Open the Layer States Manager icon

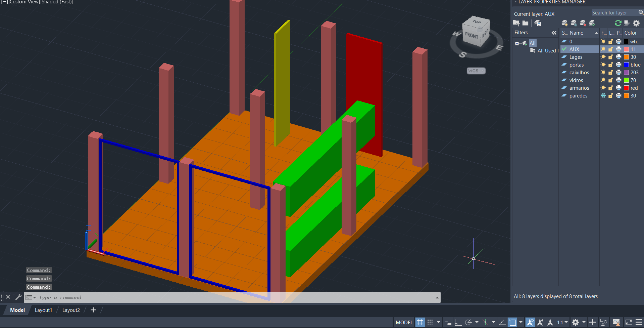[538, 23]
